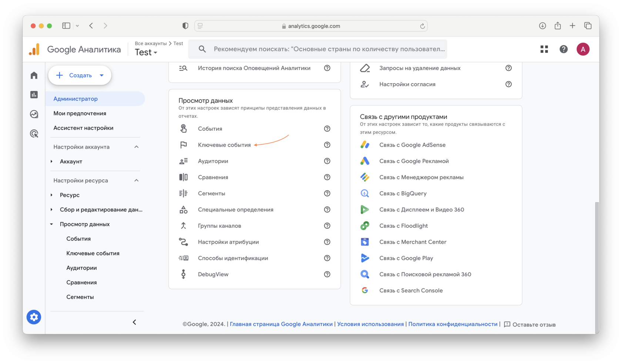Image resolution: width=622 pixels, height=364 pixels.
Task: Select Аудитории in side tree
Action: click(x=81, y=268)
